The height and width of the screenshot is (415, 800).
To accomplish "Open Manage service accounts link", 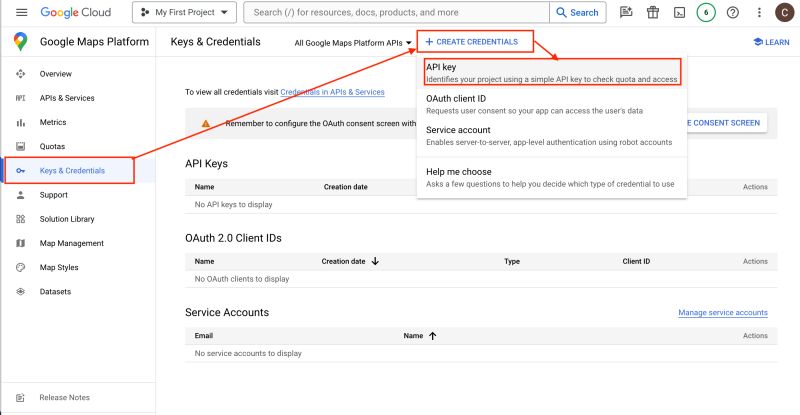I will 723,312.
